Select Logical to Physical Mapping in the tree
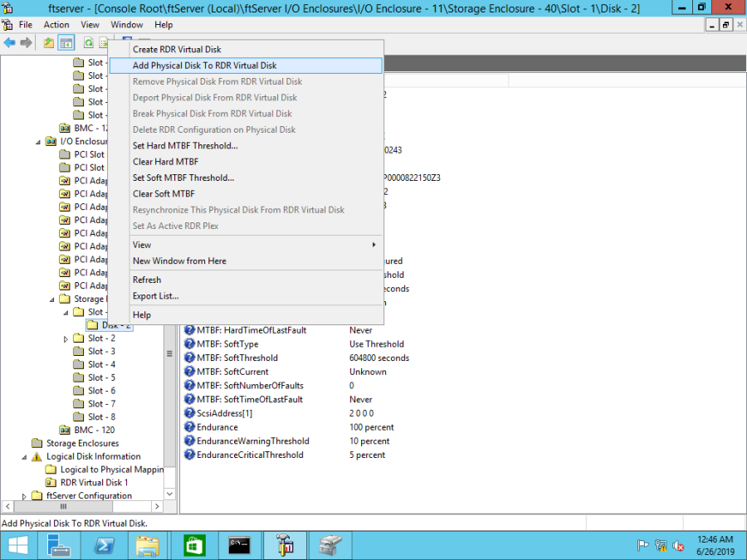 pyautogui.click(x=112, y=470)
